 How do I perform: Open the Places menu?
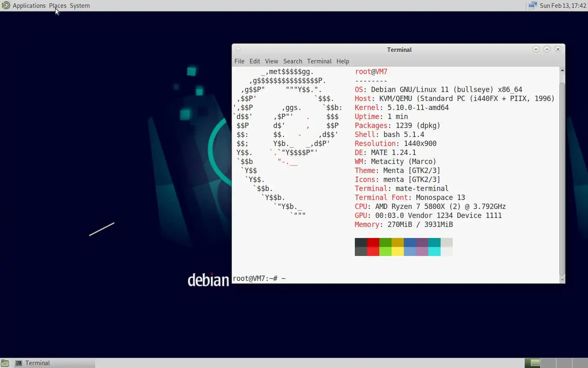(x=58, y=6)
